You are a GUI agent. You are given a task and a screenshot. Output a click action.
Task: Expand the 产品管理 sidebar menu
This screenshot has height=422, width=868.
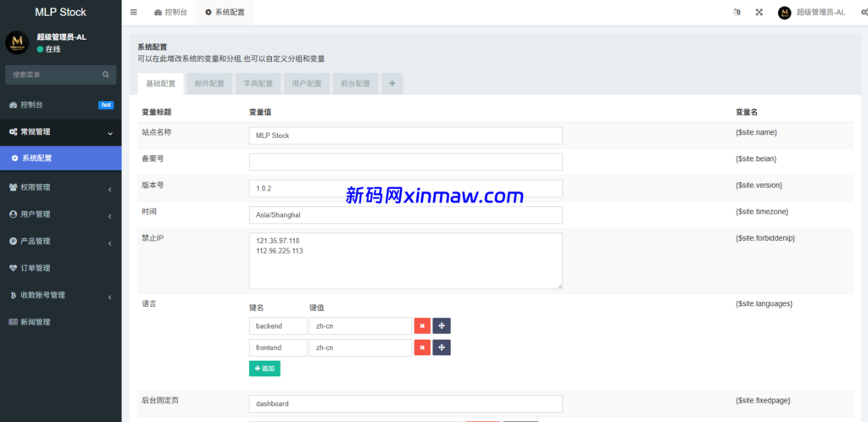pyautogui.click(x=61, y=242)
